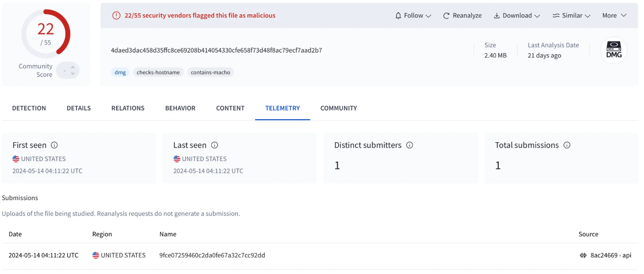Click the submission date 2024-05-14 04:11:22 UTC in table
644x274 pixels.
(43, 255)
